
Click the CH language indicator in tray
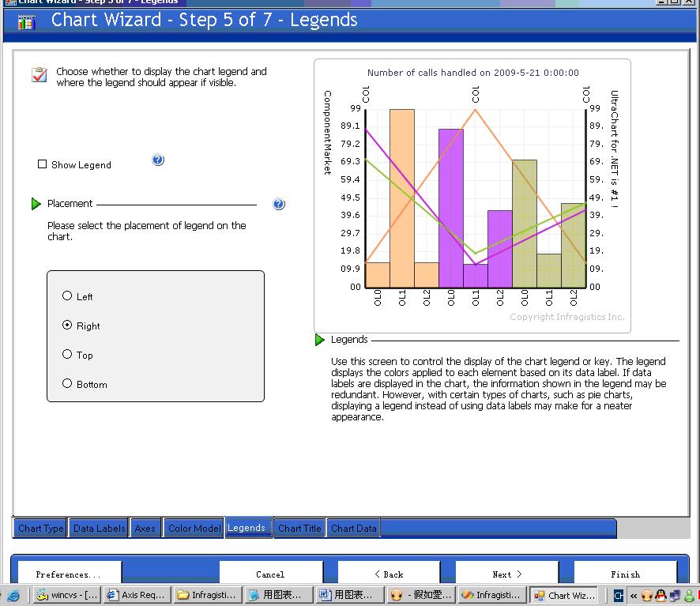(619, 595)
